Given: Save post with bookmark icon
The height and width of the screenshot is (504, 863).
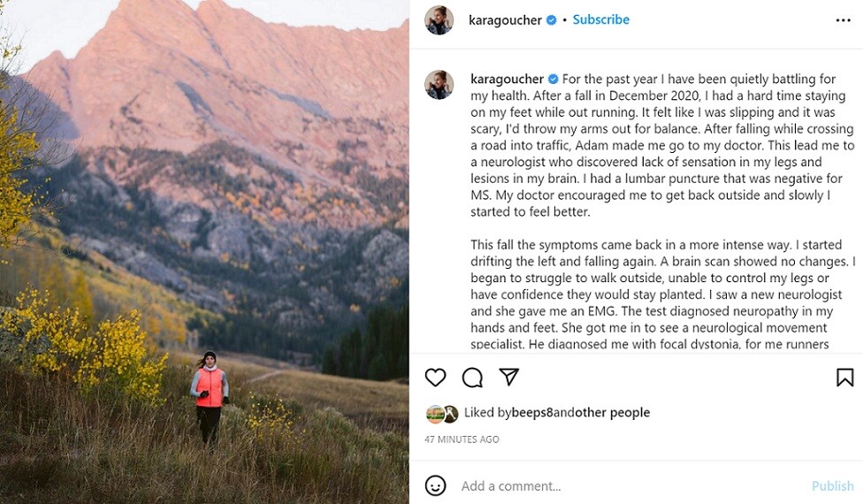Looking at the screenshot, I should click(844, 378).
